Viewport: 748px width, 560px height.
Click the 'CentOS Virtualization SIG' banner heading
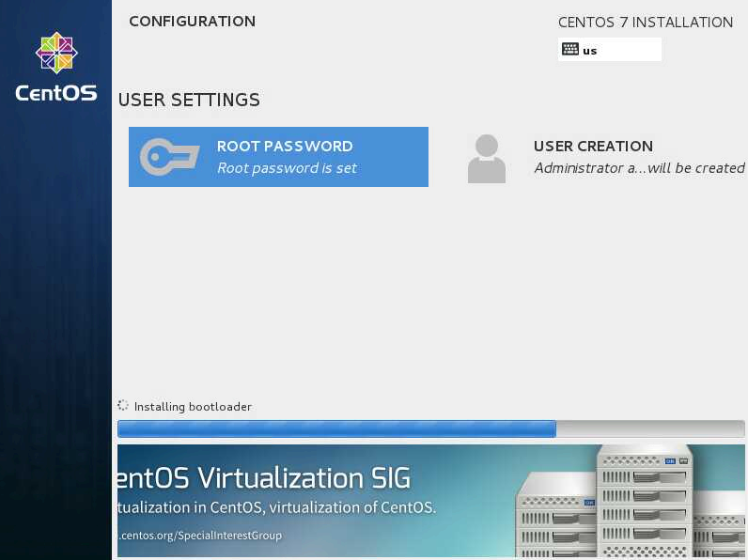click(x=265, y=478)
